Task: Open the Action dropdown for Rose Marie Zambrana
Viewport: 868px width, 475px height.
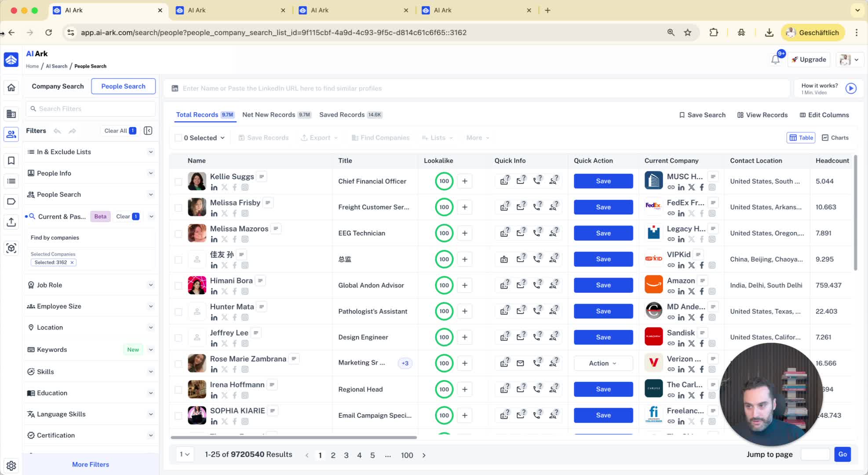Action: [603, 363]
